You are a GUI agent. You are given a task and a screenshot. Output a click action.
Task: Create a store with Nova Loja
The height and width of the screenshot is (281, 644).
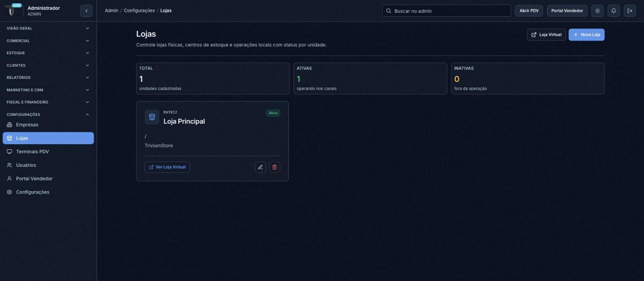(586, 35)
